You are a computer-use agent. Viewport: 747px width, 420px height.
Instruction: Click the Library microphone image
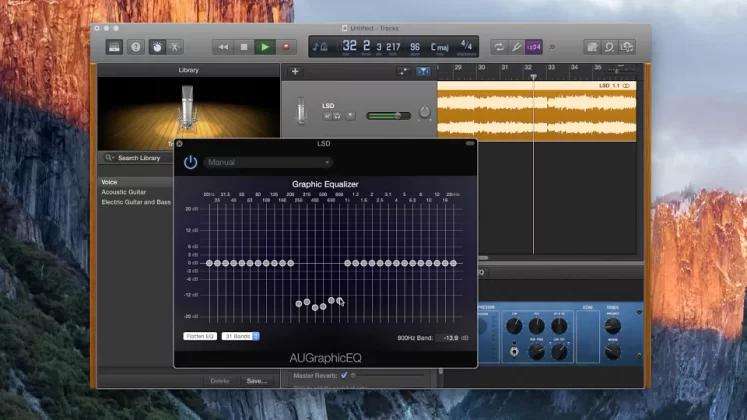(189, 113)
